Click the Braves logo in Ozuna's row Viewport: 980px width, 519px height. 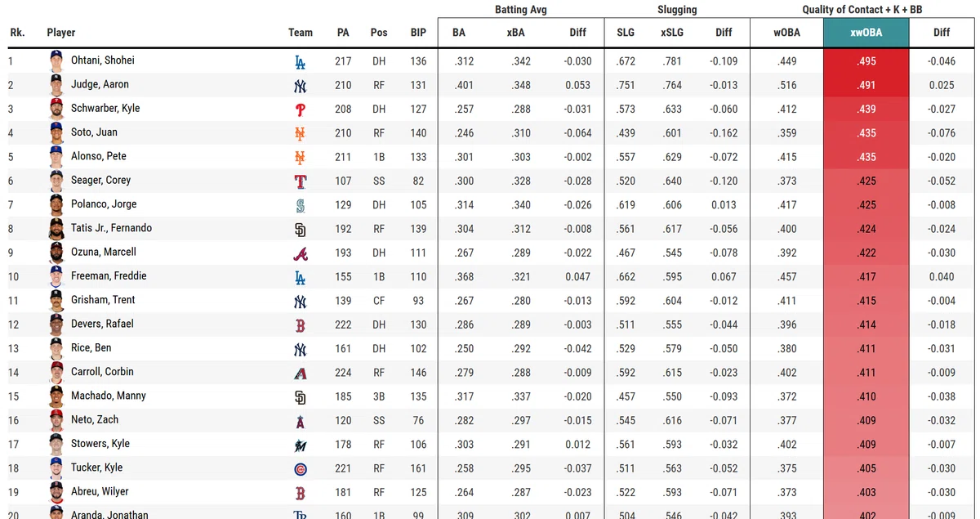pyautogui.click(x=300, y=253)
